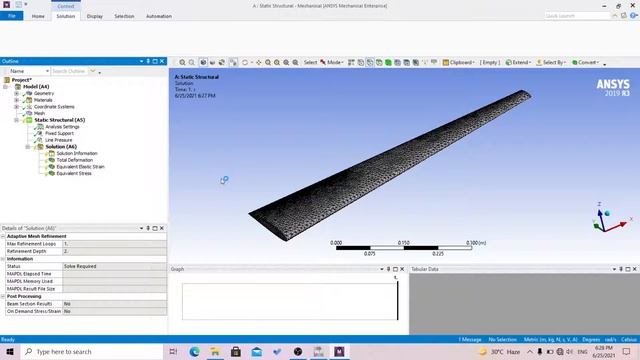This screenshot has width=640, height=360.
Task: Select Equivalent Elastic Strain tree item
Action: 80,167
